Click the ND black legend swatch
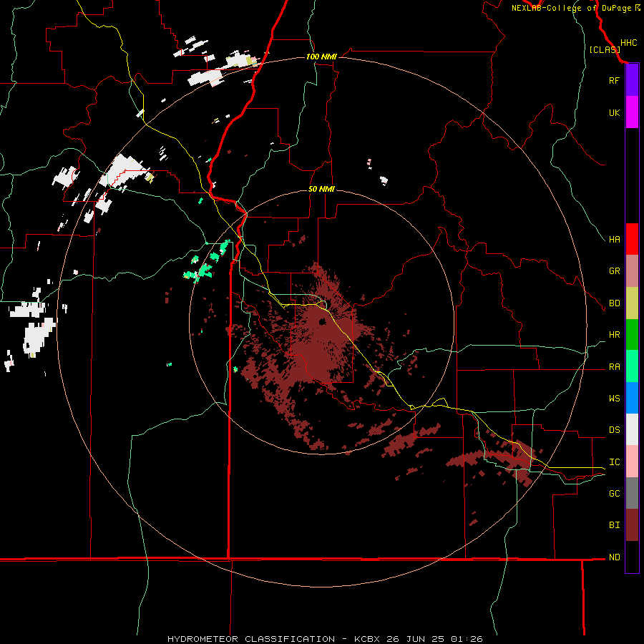 pos(632,557)
